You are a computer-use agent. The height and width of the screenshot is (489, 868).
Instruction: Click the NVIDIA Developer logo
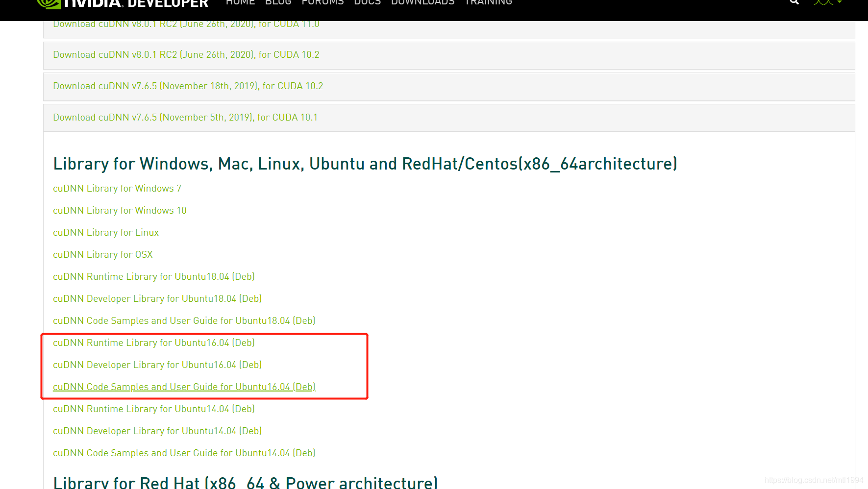click(x=123, y=4)
